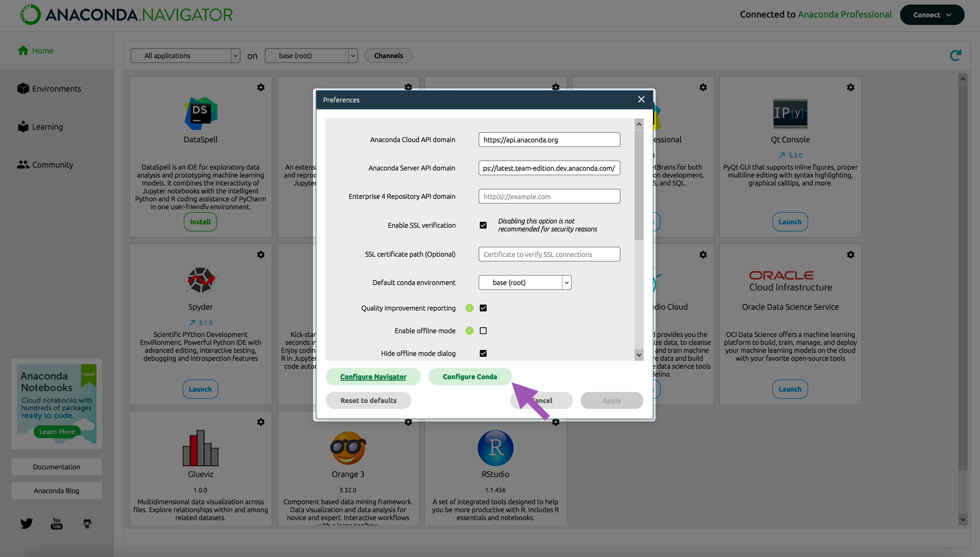
Task: Click the Qt Console tile gear icon
Action: [850, 88]
